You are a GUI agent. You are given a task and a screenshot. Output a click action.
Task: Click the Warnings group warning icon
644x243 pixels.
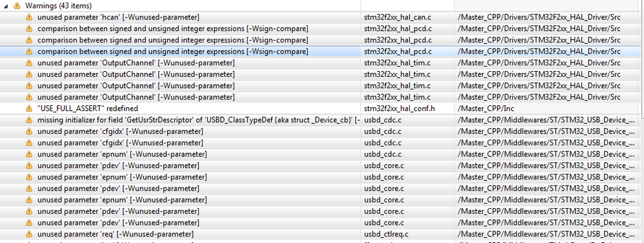tap(16, 6)
